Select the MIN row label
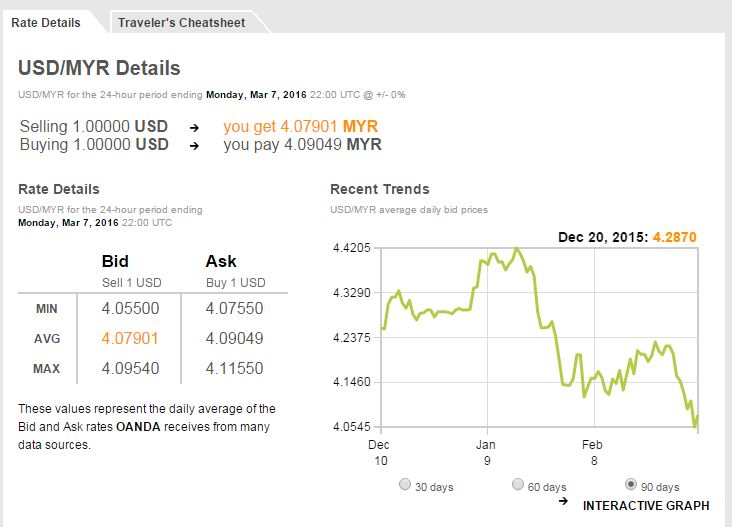The width and height of the screenshot is (732, 527). tap(46, 309)
